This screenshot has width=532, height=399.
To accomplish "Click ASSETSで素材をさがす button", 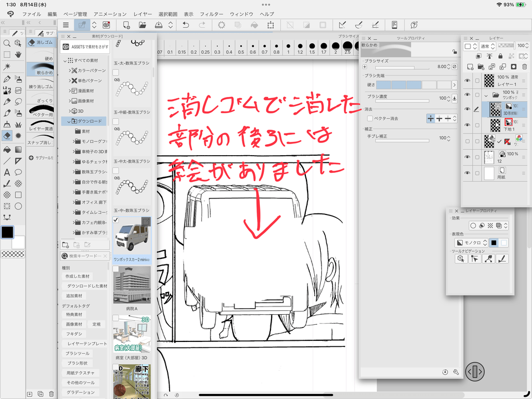I will coord(85,47).
